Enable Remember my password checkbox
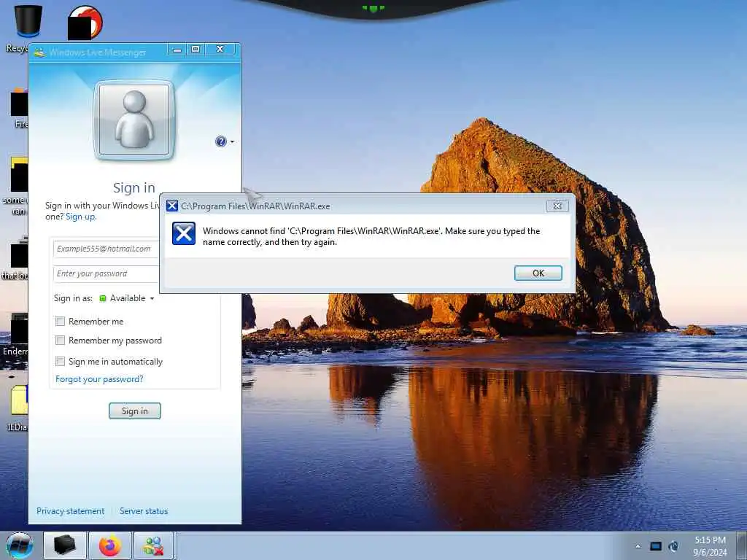The image size is (747, 560). click(60, 340)
